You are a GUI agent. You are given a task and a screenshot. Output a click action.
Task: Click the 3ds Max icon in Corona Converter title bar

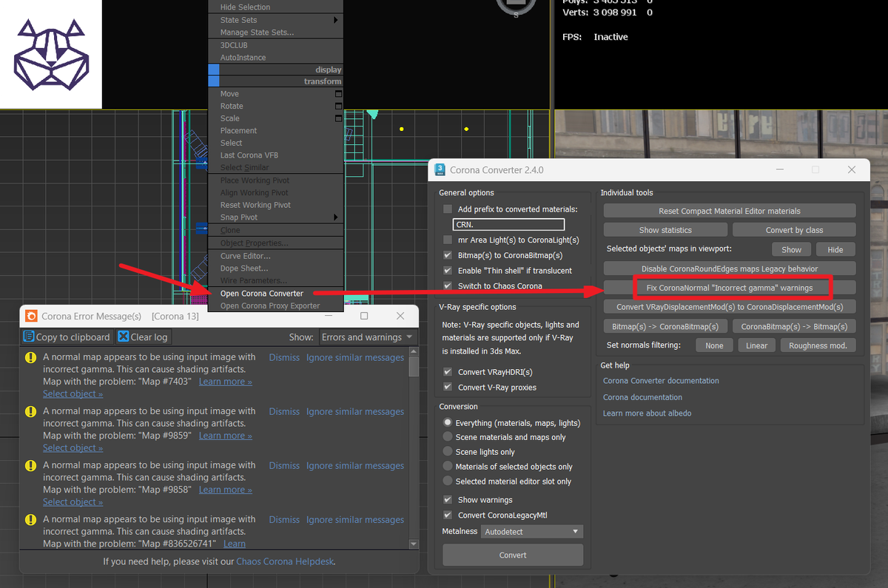click(x=440, y=169)
